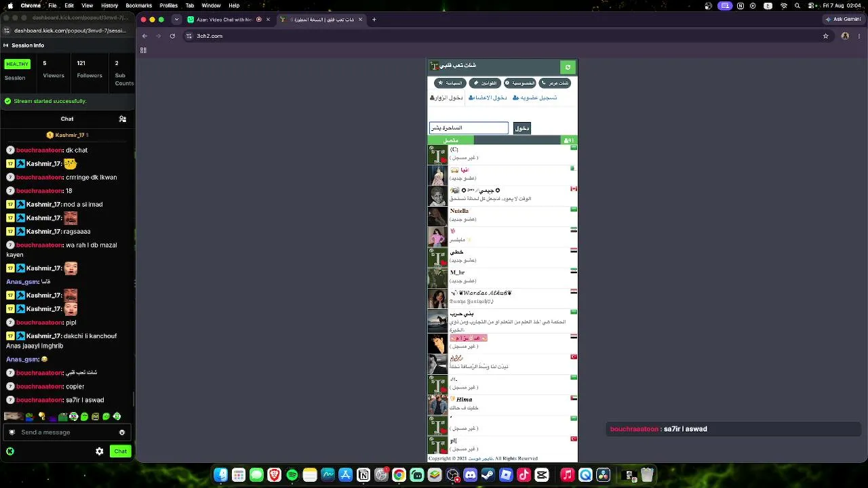Click the green Chat send button
The width and height of the screenshot is (868, 488).
[x=120, y=451]
